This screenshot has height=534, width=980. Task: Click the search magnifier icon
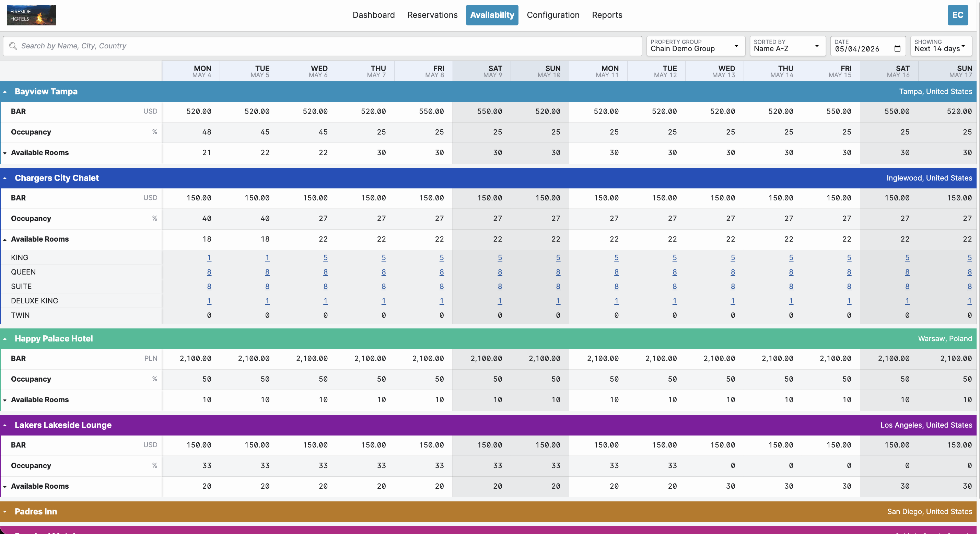pyautogui.click(x=13, y=46)
